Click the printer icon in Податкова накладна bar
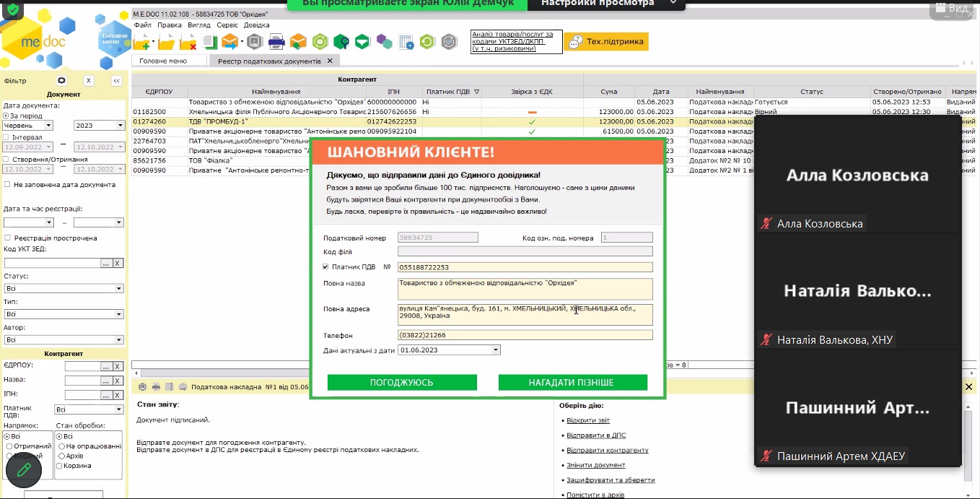 pyautogui.click(x=155, y=387)
